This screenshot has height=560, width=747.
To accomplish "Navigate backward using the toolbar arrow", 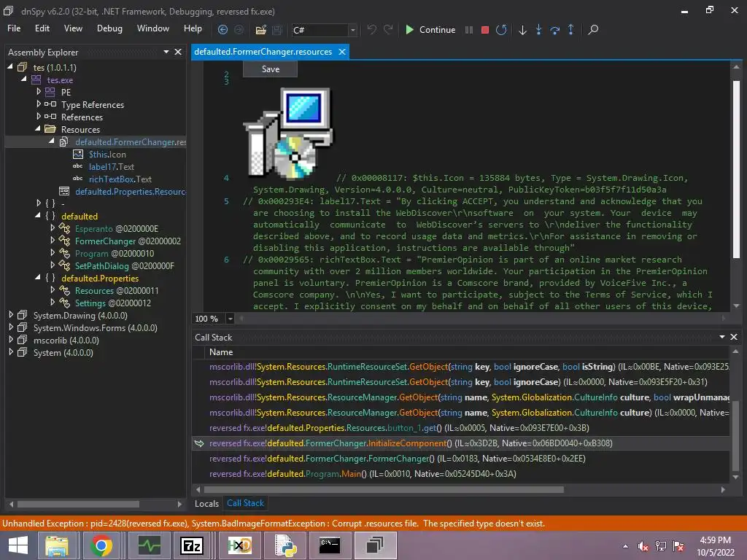I will click(x=222, y=29).
